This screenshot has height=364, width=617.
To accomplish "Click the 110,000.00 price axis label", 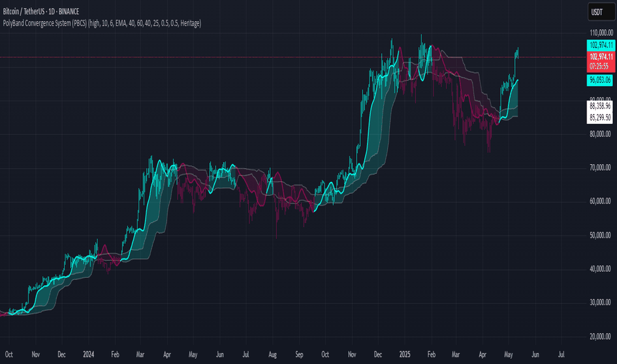I will click(601, 32).
